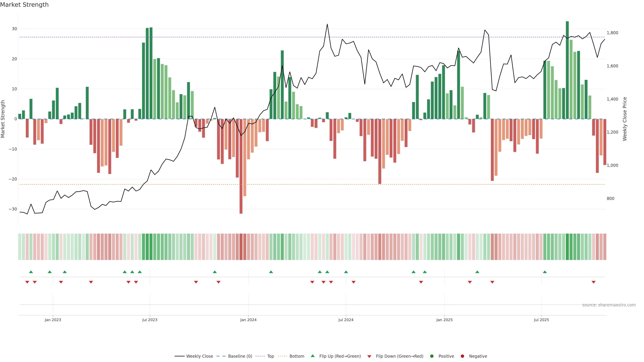The image size is (644, 362).
Task: Click the leftmost green flip-up triangle marker
Action: [x=31, y=272]
